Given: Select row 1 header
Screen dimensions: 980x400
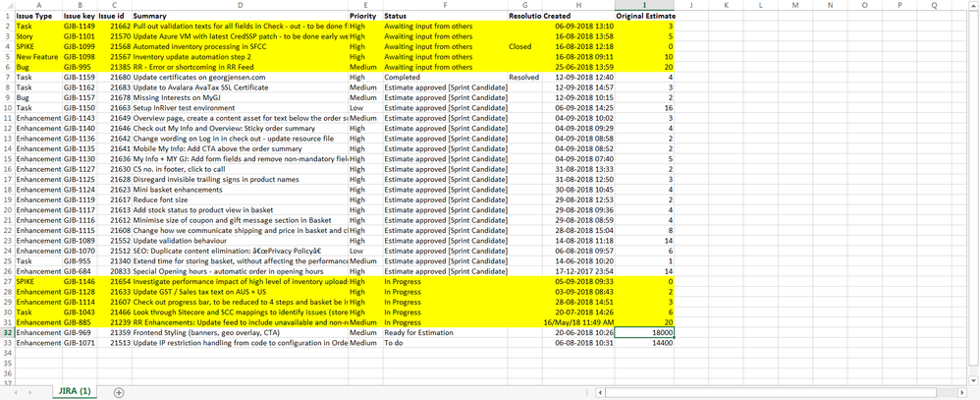Looking at the screenshot, I should pyautogui.click(x=8, y=15).
